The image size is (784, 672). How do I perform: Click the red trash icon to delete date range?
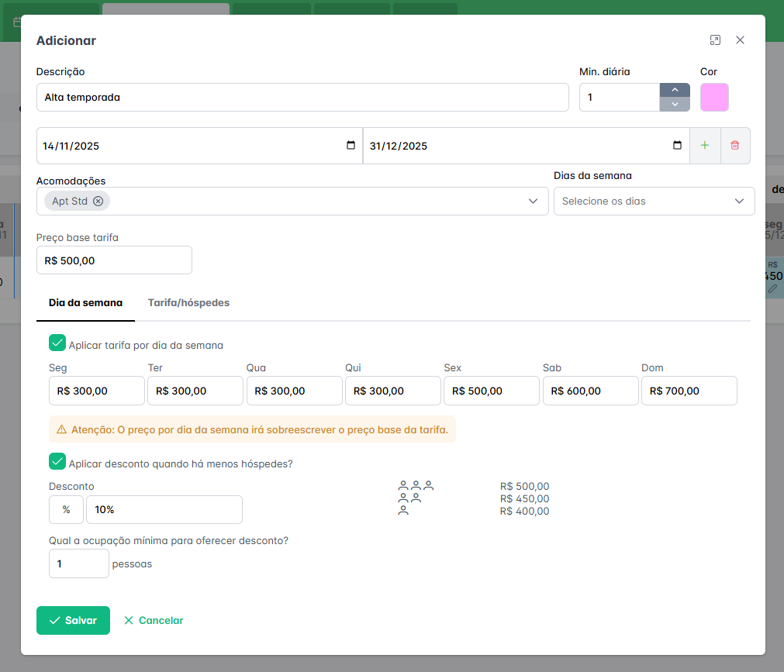(x=735, y=146)
